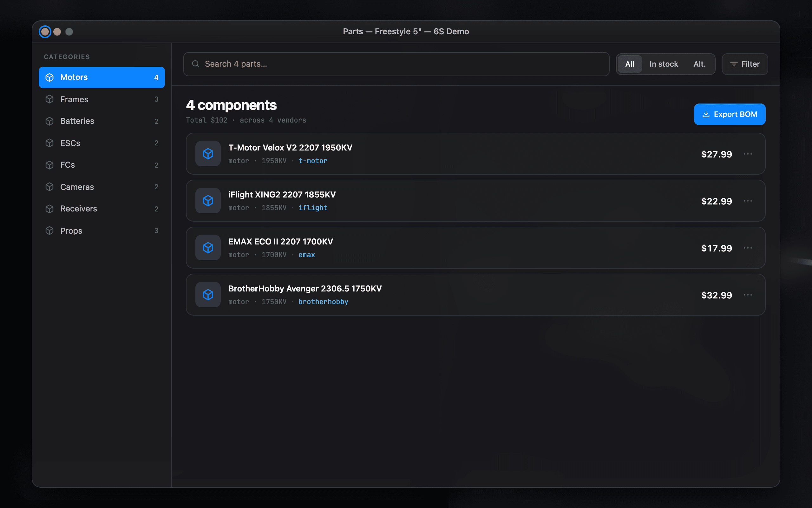Image resolution: width=812 pixels, height=508 pixels.
Task: Click the search magnifier icon
Action: pyautogui.click(x=196, y=64)
